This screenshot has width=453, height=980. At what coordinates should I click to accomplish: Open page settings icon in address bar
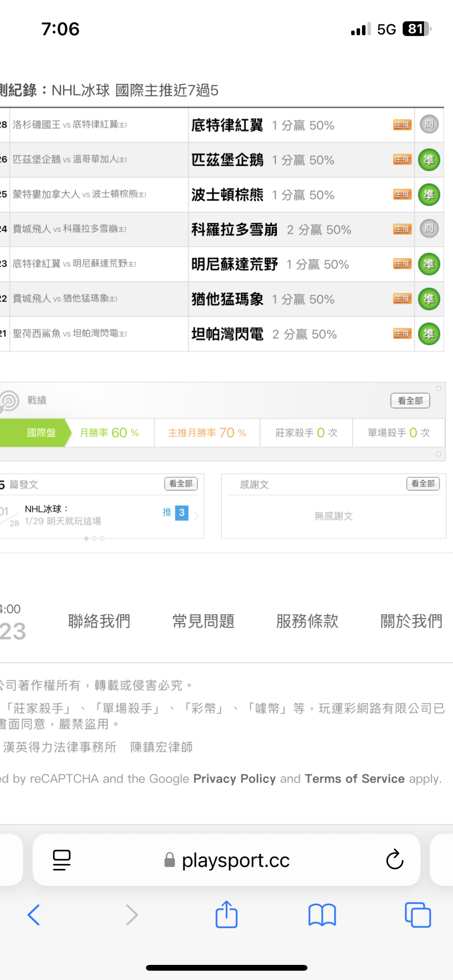point(62,860)
